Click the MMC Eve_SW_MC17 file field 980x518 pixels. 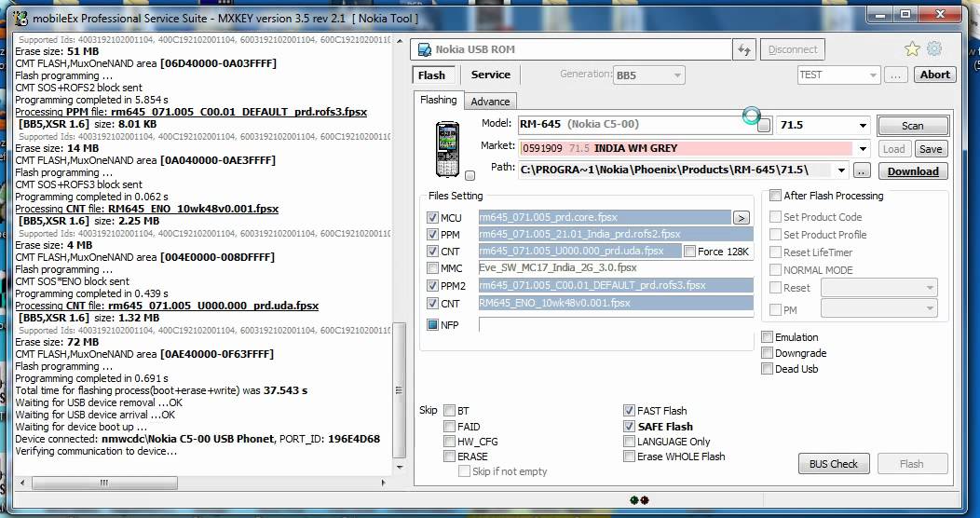616,268
